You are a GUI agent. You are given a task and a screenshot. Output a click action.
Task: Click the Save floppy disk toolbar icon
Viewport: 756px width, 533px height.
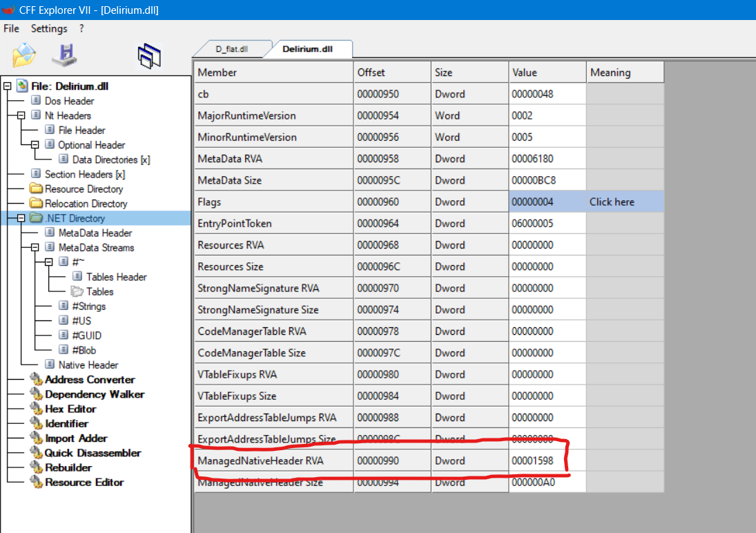(x=64, y=55)
